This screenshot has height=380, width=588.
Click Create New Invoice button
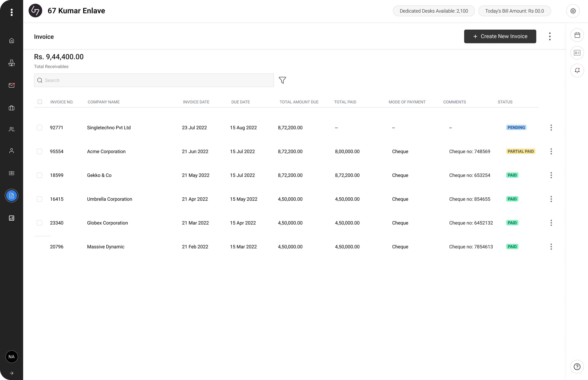coord(500,37)
